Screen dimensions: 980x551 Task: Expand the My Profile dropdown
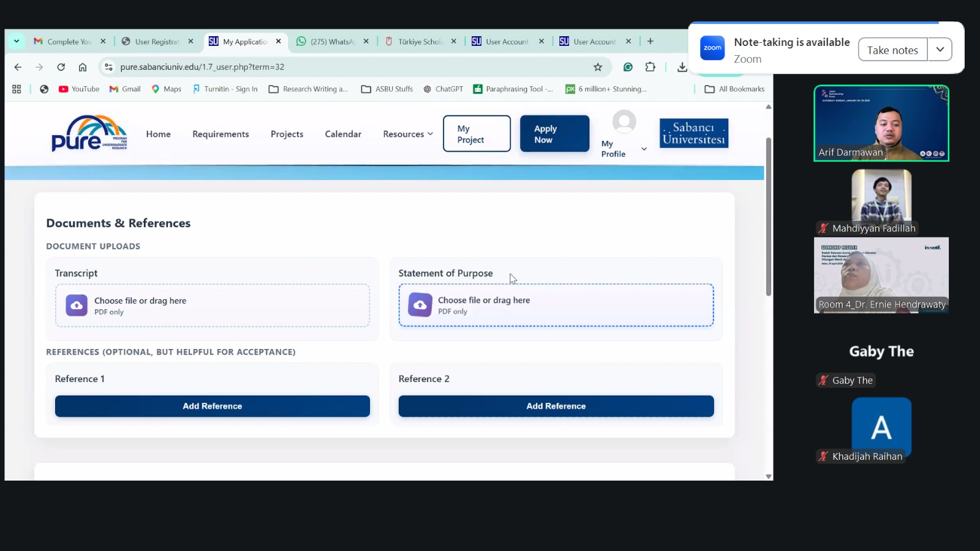644,149
